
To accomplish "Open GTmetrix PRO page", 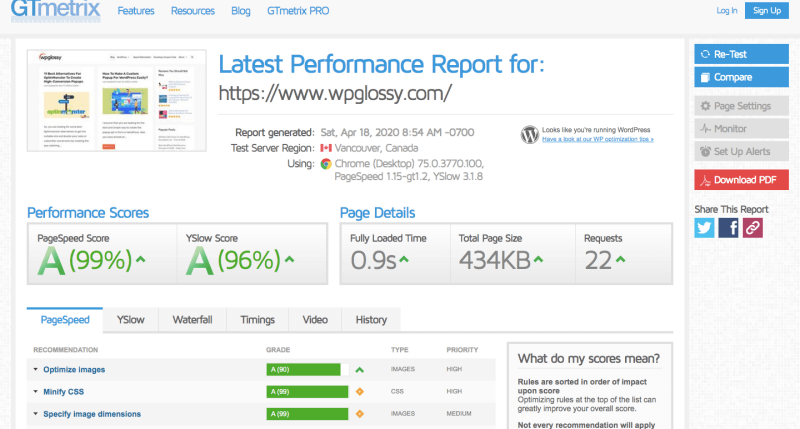I will [298, 11].
